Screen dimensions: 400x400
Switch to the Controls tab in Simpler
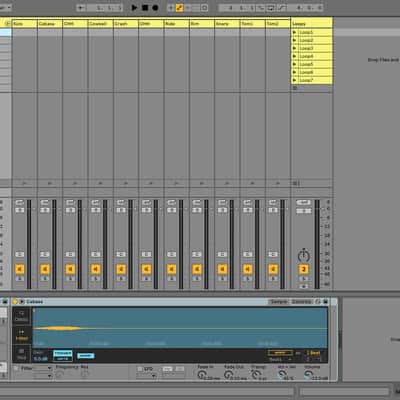(302, 302)
